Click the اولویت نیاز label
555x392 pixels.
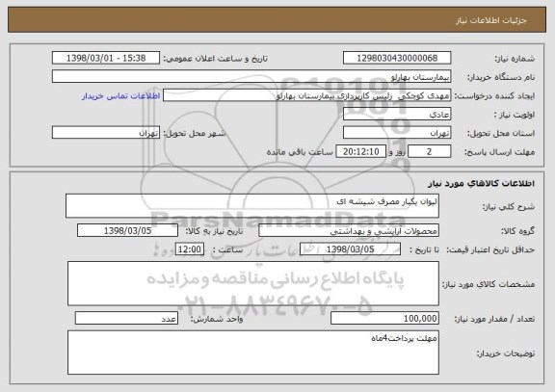(x=515, y=115)
